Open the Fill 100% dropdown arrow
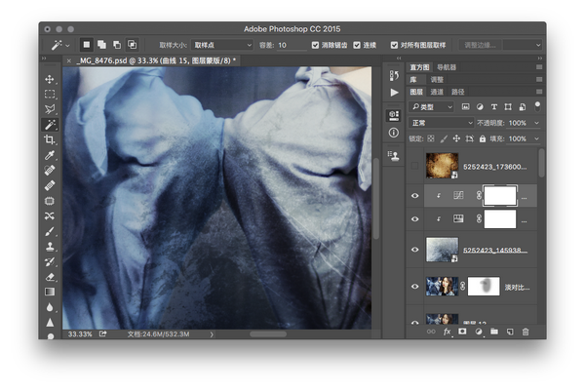The height and width of the screenshot is (392, 585). (537, 138)
